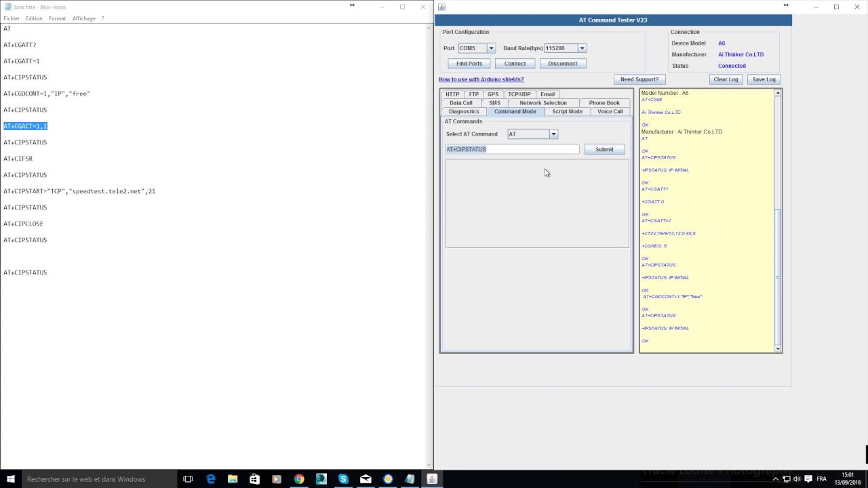Click Notepad's scroll-down arrow
This screenshot has width=868, height=488.
click(429, 466)
